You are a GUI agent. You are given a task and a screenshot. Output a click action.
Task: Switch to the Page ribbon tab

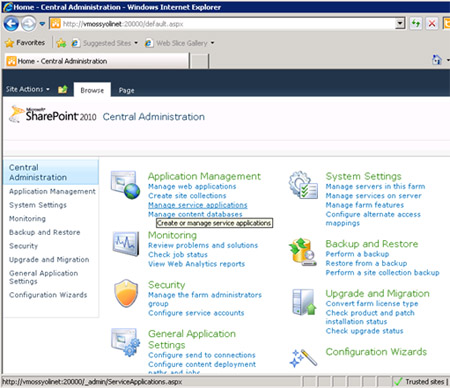pos(126,90)
